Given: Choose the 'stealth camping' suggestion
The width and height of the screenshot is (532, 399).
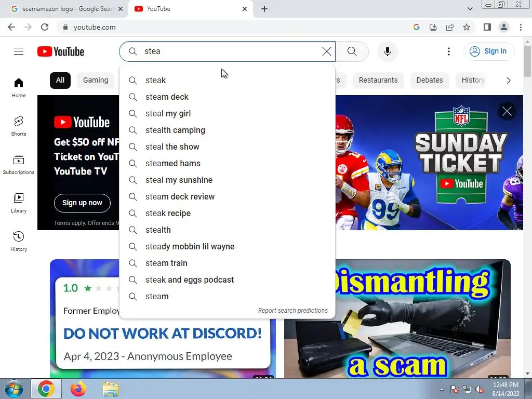Looking at the screenshot, I should click(x=228, y=130).
